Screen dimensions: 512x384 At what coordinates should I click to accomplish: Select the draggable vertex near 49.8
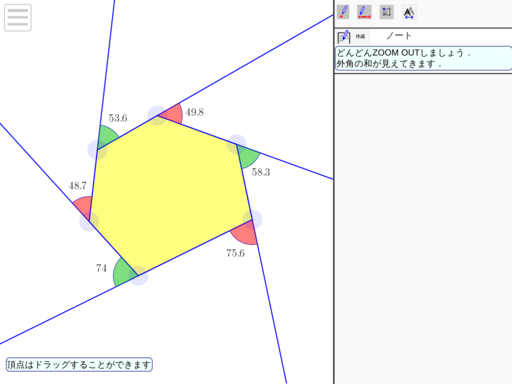(x=157, y=115)
